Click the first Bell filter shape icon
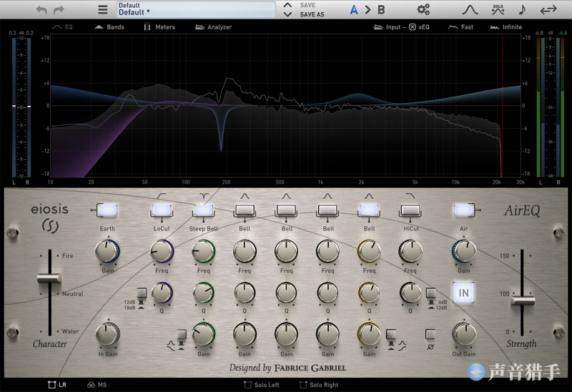 245,197
